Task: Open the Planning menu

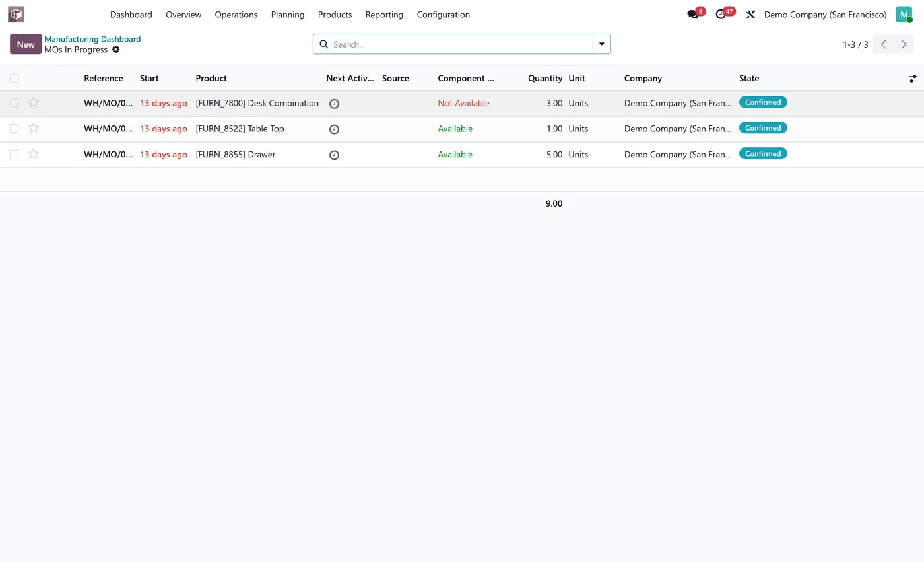Action: [x=288, y=15]
